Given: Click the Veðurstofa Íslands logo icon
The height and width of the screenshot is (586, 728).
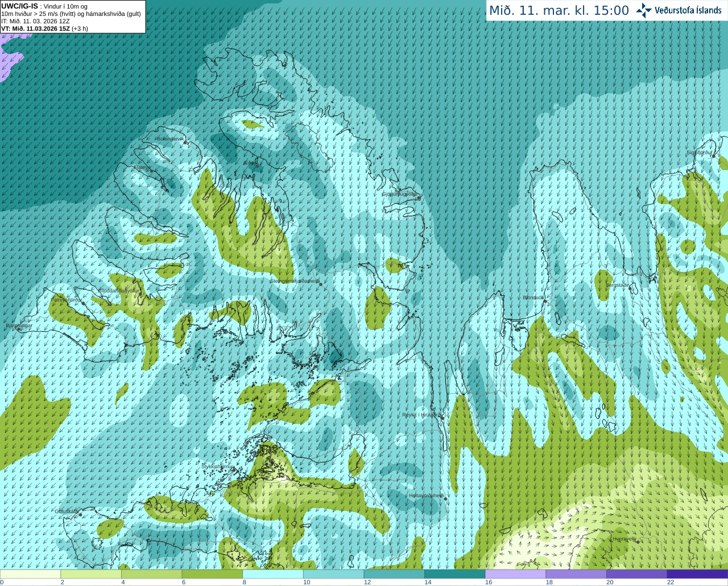Looking at the screenshot, I should pyautogui.click(x=644, y=10).
